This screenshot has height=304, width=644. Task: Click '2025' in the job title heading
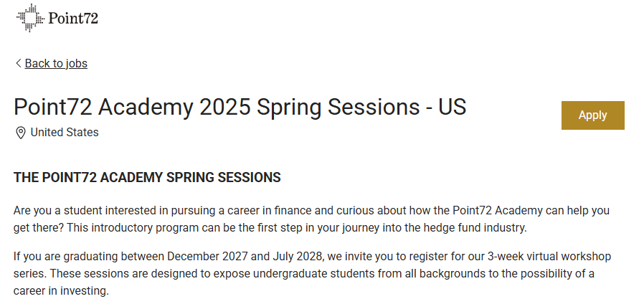coord(224,107)
